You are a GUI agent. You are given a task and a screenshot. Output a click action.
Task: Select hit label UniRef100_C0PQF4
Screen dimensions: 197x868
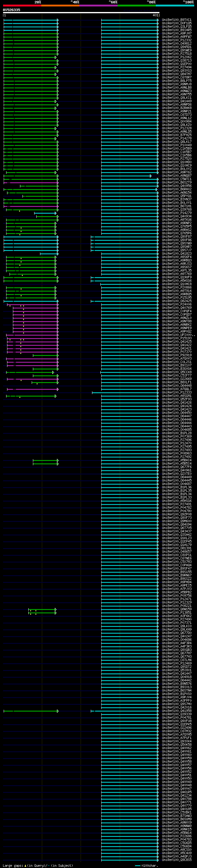click(177, 311)
